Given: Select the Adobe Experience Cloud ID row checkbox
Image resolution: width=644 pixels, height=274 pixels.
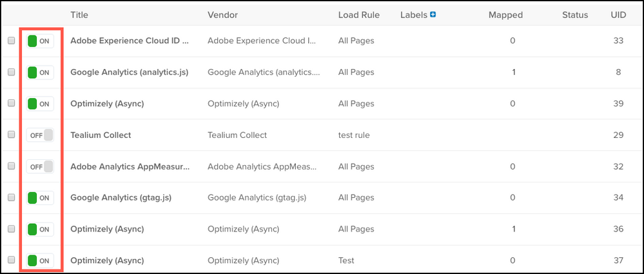Looking at the screenshot, I should point(11,41).
